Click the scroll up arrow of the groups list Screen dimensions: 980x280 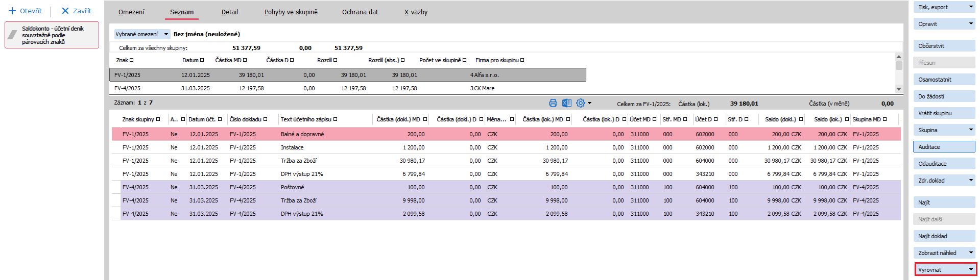coord(898,57)
